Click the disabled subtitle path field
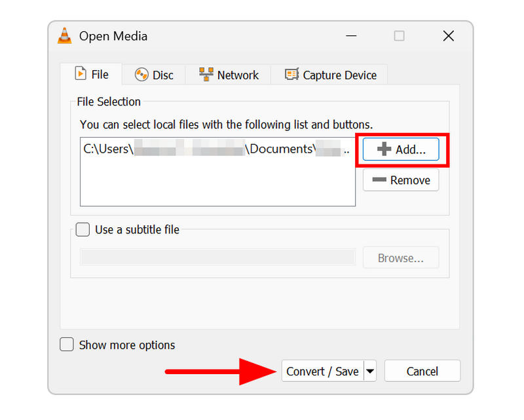524x420 pixels. (x=218, y=258)
